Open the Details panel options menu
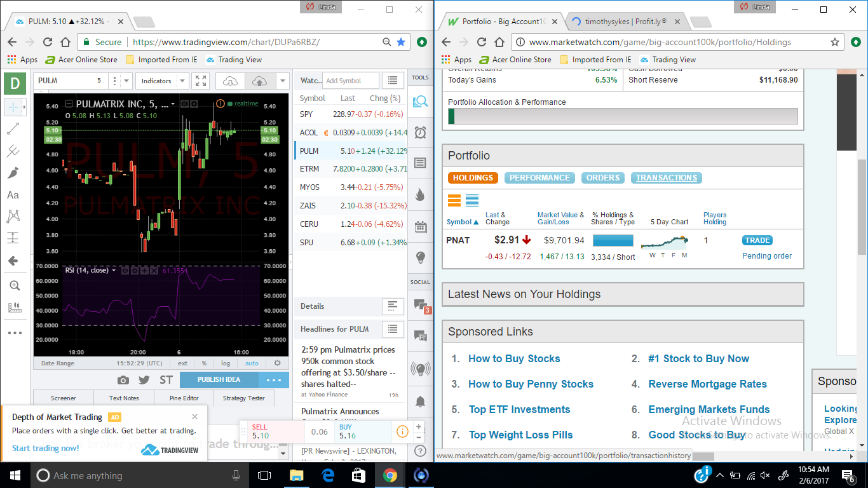Screen dimensions: 868x488 coord(393,306)
